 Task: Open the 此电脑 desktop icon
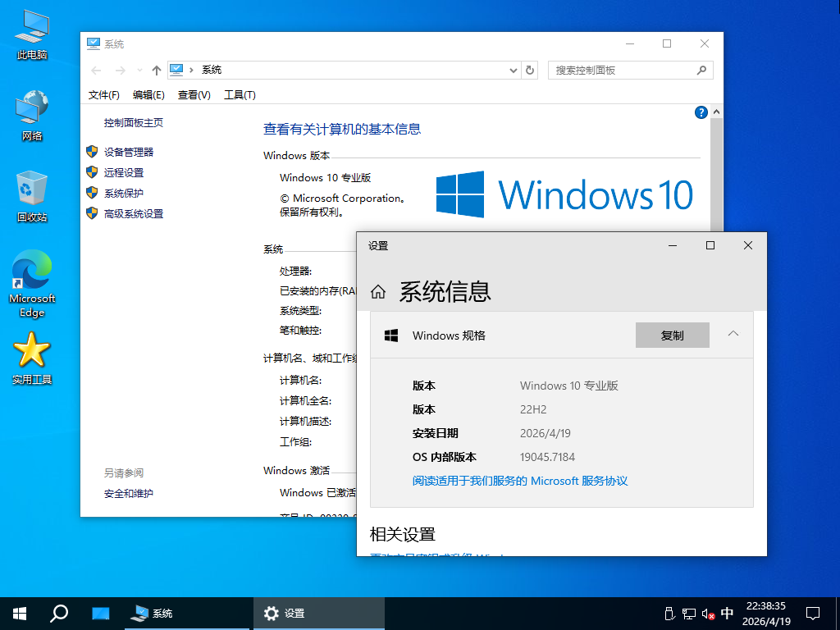click(32, 34)
